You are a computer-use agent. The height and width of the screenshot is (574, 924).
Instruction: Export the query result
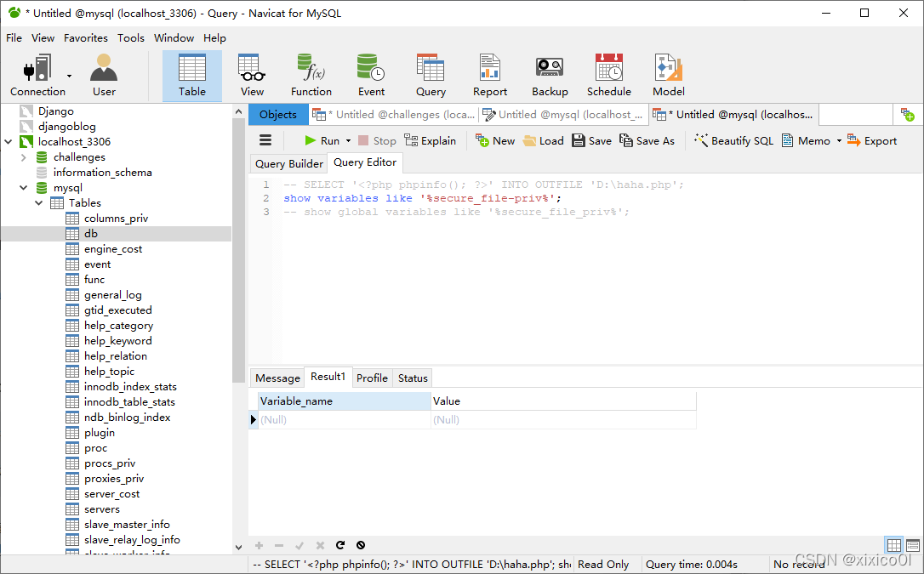pos(872,140)
